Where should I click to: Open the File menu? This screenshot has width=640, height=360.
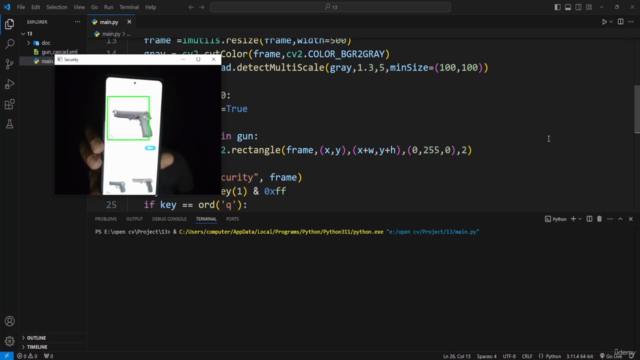21,7
